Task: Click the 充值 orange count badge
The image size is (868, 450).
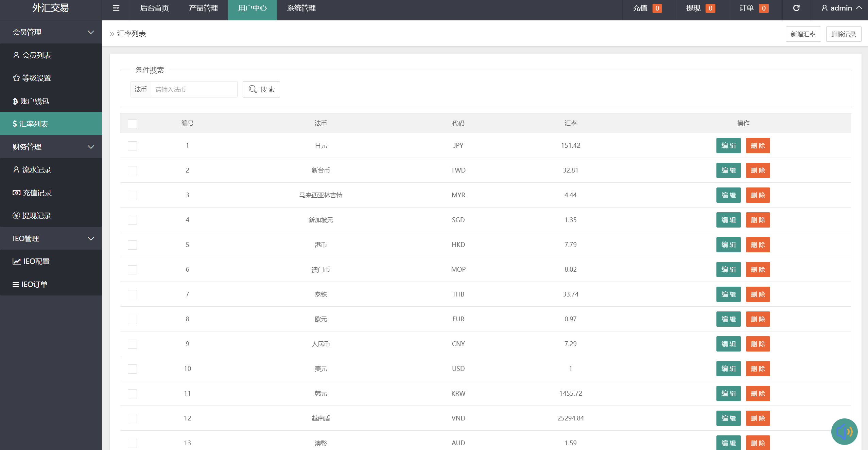Action: click(x=657, y=8)
